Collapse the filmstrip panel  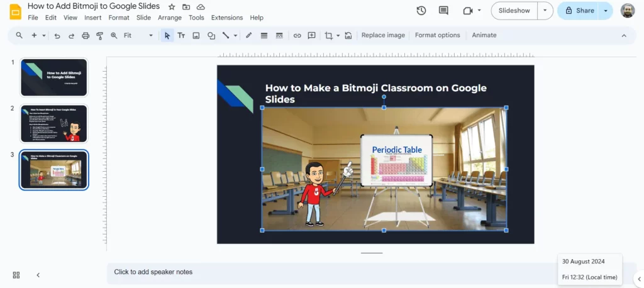pos(38,275)
